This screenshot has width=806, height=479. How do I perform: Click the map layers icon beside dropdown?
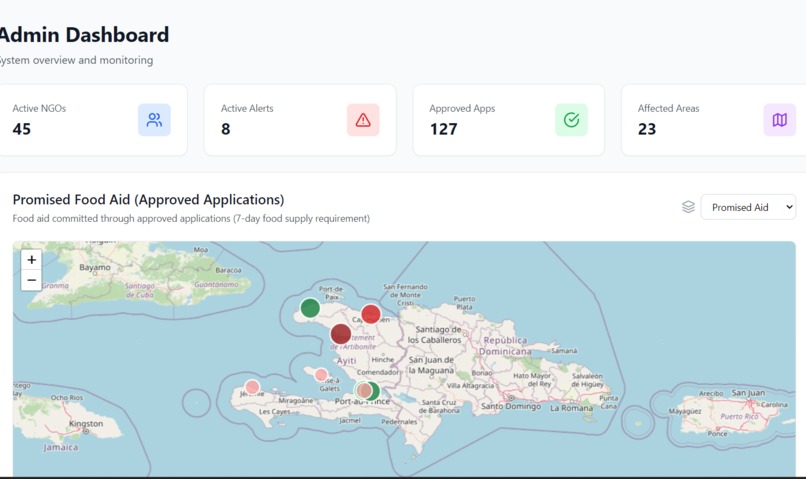688,207
